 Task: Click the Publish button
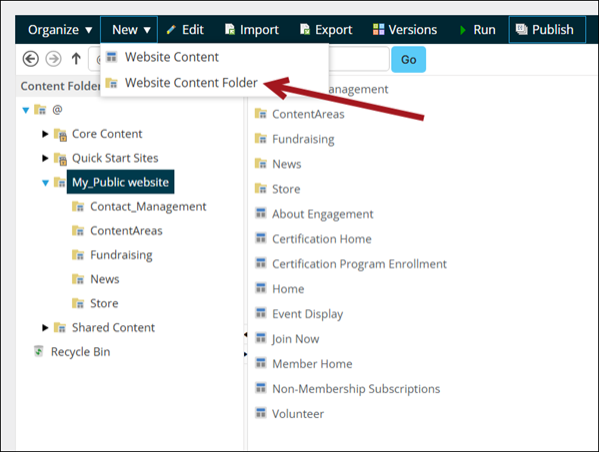547,30
